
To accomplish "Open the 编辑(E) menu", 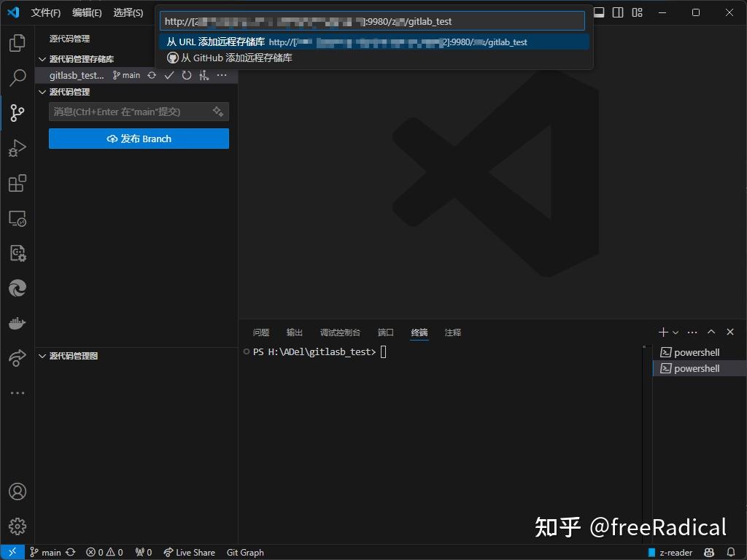I will [x=86, y=12].
